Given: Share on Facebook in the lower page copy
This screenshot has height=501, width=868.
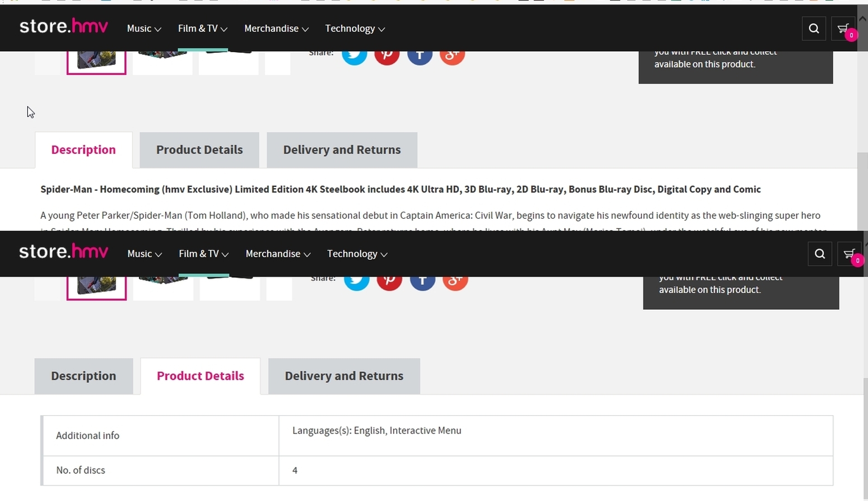Looking at the screenshot, I should click(x=423, y=282).
